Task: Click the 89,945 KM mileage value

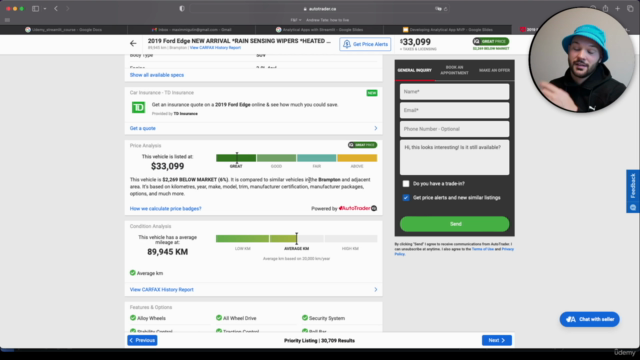Action: 167,252
